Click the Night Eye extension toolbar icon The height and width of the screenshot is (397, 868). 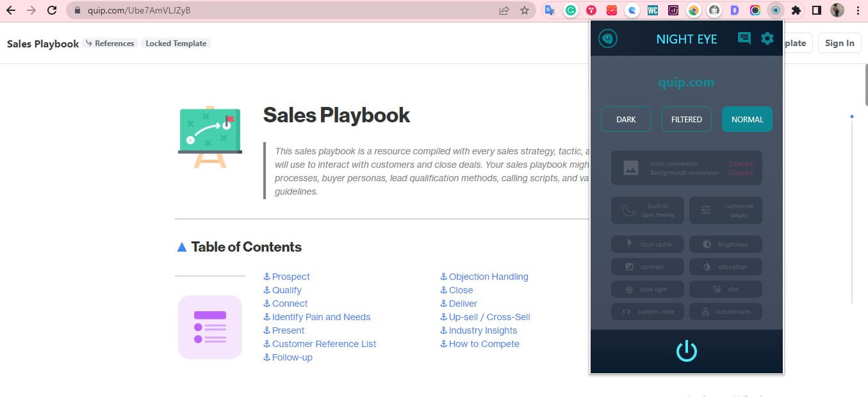(776, 10)
